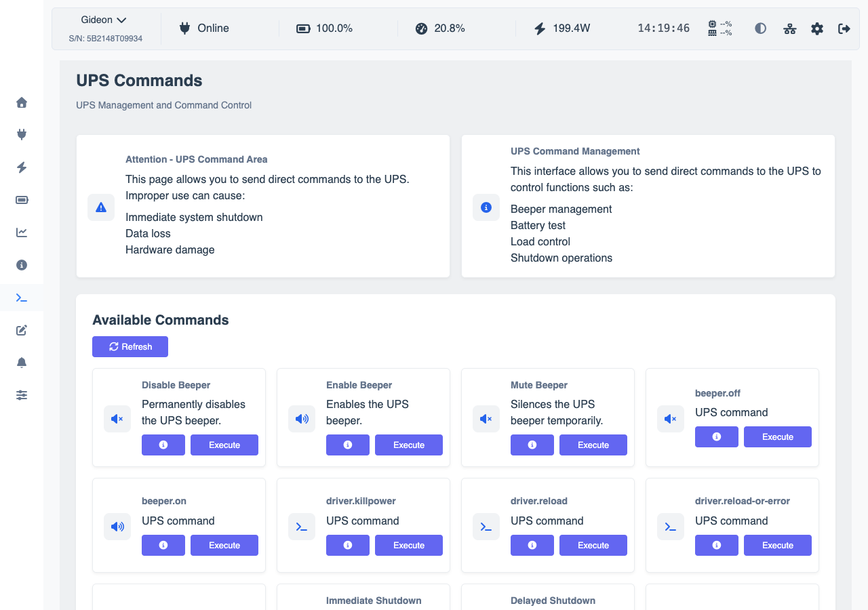Execute the Mute Beeper command
Screen dimensions: 868x610
593,445
